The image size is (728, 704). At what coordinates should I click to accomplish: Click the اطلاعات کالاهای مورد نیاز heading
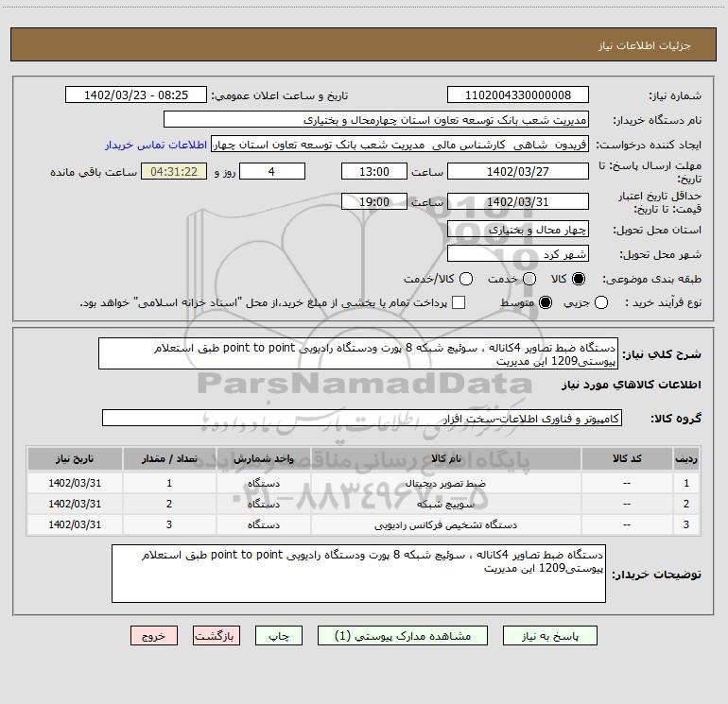[632, 385]
